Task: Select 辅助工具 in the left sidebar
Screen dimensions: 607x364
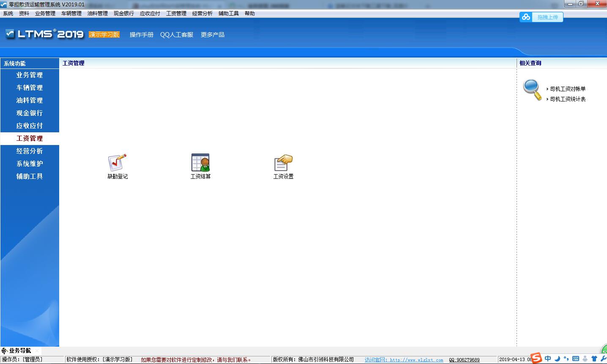Action: coord(30,176)
